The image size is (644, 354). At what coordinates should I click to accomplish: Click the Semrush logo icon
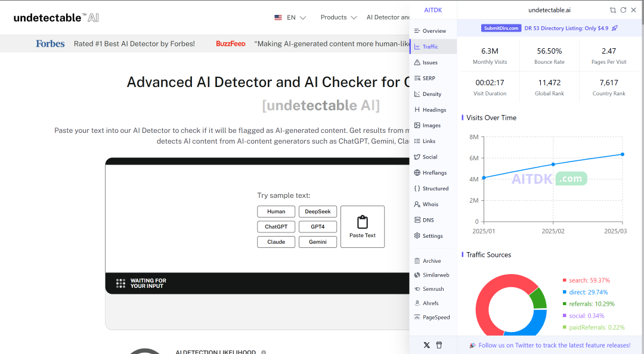point(417,288)
